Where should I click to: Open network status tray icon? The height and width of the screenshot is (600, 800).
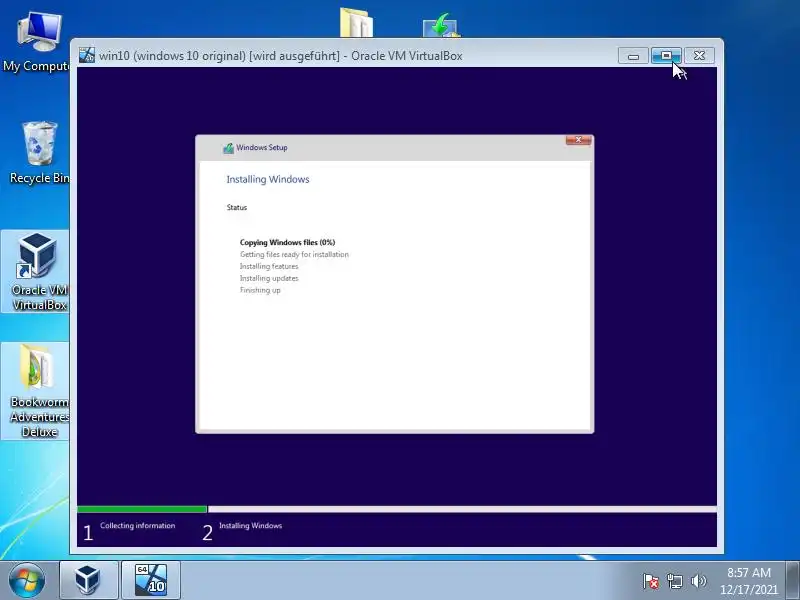pos(674,581)
